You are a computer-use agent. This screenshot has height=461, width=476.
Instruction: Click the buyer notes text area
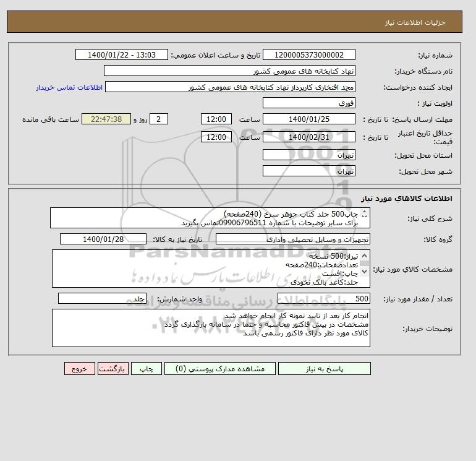pyautogui.click(x=211, y=328)
